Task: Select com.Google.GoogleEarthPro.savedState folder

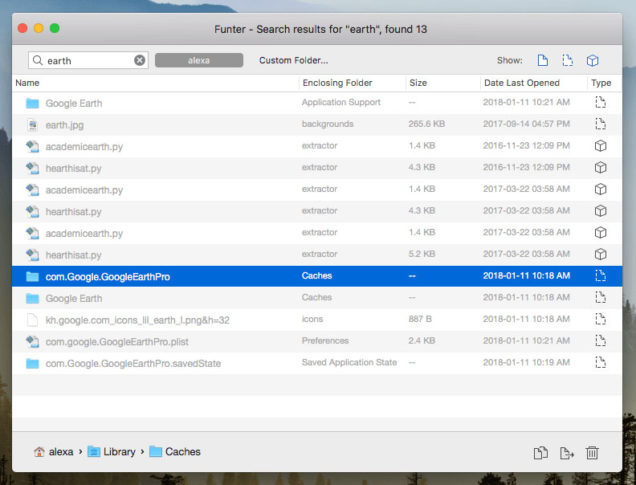Action: (317, 363)
